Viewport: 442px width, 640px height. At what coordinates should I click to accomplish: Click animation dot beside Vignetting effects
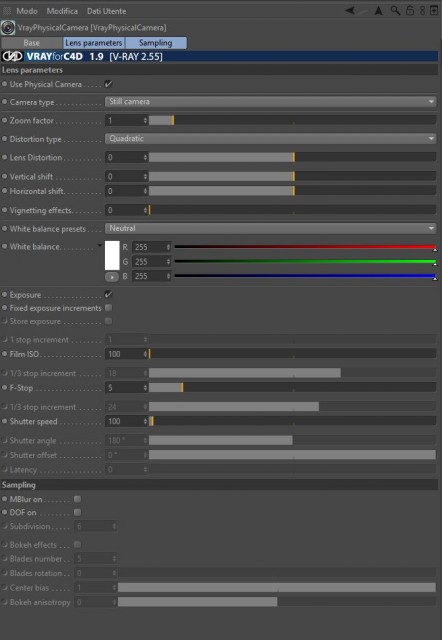[x=5, y=210]
